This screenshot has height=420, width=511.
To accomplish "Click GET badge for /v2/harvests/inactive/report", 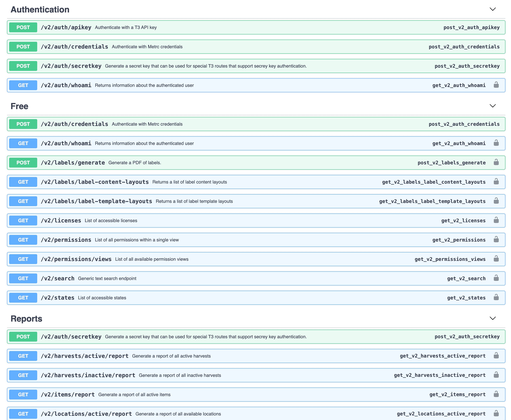I will click(x=23, y=375).
